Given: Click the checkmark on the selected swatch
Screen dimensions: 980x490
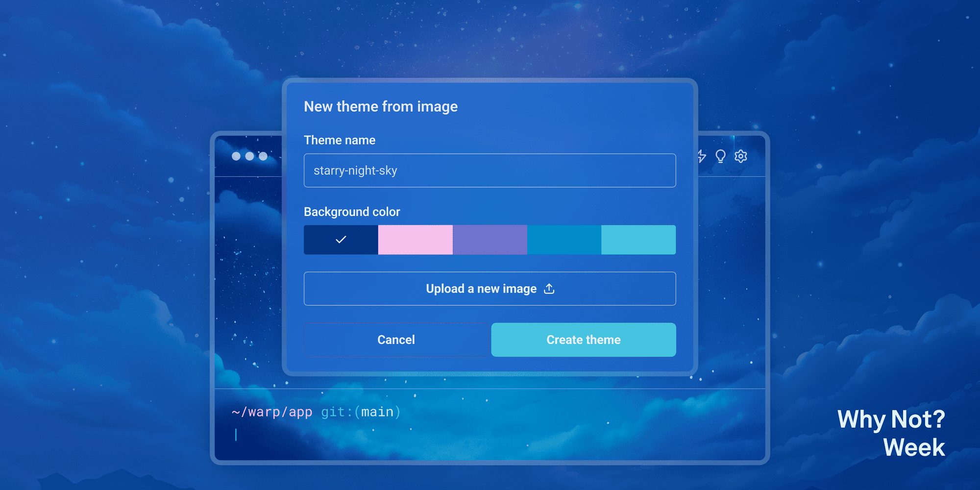Looking at the screenshot, I should (341, 240).
